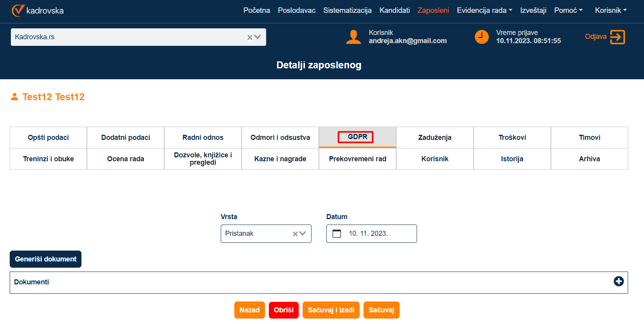
Task: Open the Evidencija rada dropdown menu
Action: click(484, 10)
